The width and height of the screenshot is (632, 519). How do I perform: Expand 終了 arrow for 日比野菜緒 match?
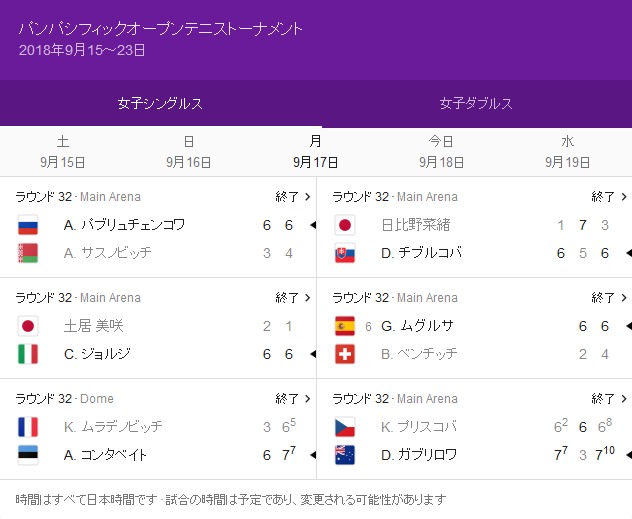tap(609, 197)
